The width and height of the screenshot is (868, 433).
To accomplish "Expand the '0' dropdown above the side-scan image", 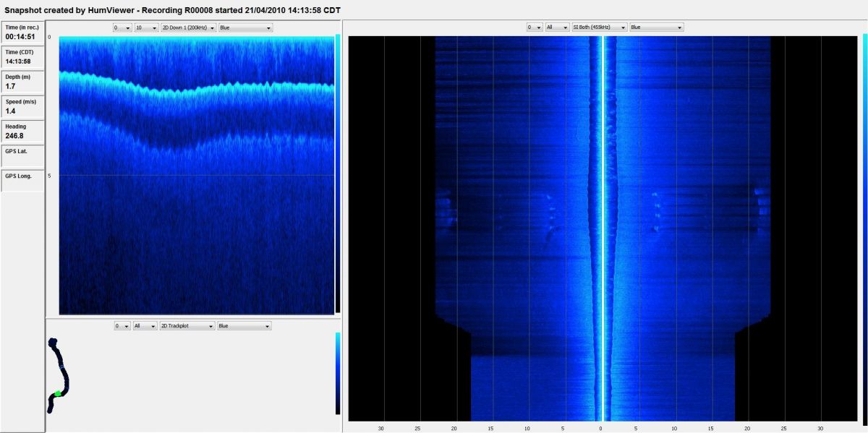I will click(534, 27).
